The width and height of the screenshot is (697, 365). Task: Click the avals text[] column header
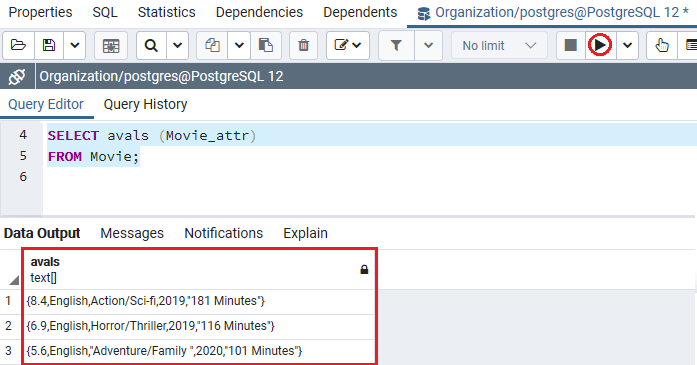point(199,270)
